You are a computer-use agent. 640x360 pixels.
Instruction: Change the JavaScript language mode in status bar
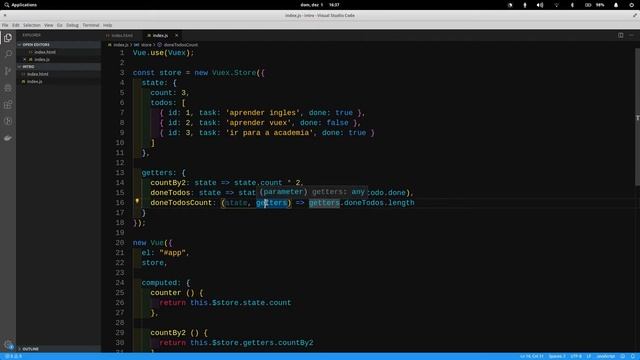606,356
